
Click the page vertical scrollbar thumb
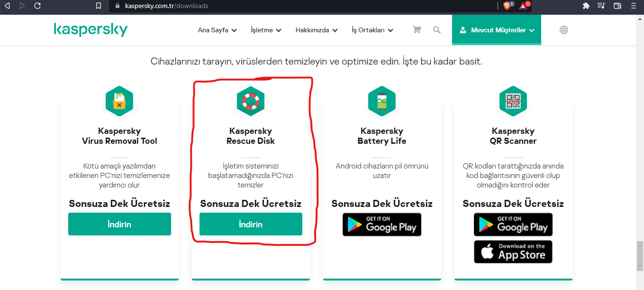tap(640, 255)
